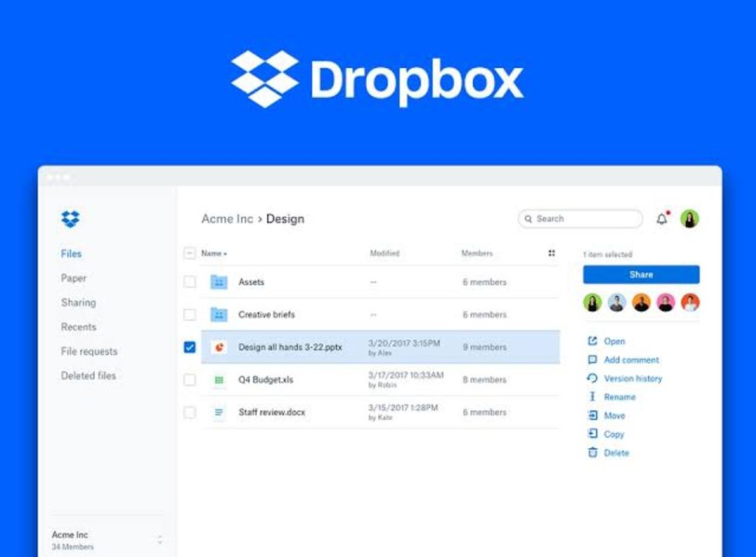Click the 3/17/2017 10:33AM modified date
The height and width of the screenshot is (557, 756).
(x=406, y=375)
